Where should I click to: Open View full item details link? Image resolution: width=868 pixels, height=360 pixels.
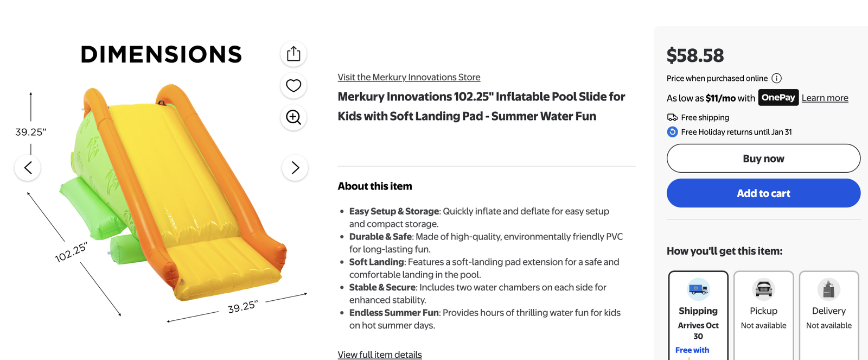[x=380, y=355]
